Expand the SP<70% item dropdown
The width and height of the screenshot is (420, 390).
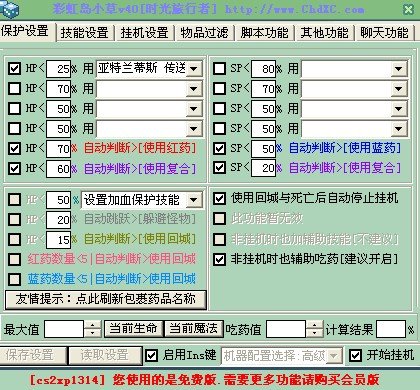tap(399, 89)
